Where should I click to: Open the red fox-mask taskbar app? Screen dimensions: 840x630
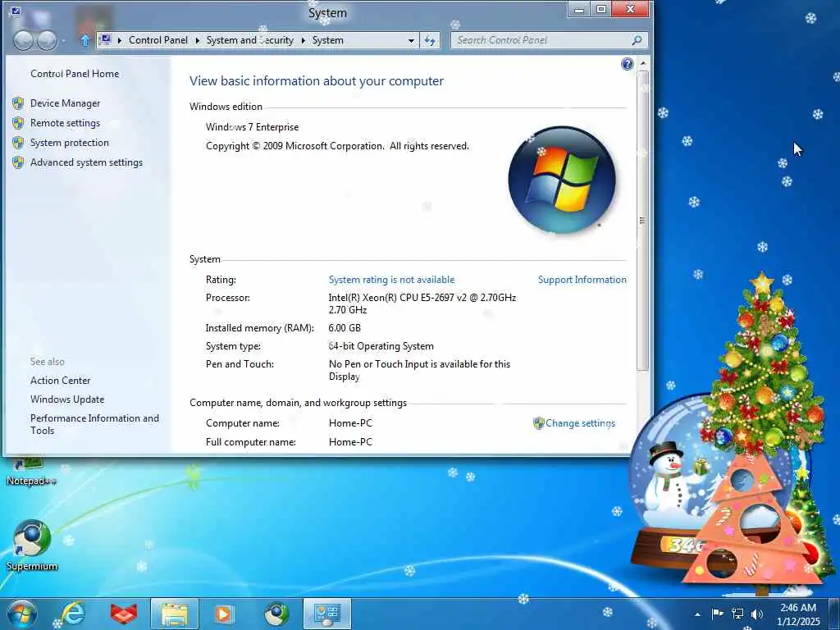coord(124,614)
